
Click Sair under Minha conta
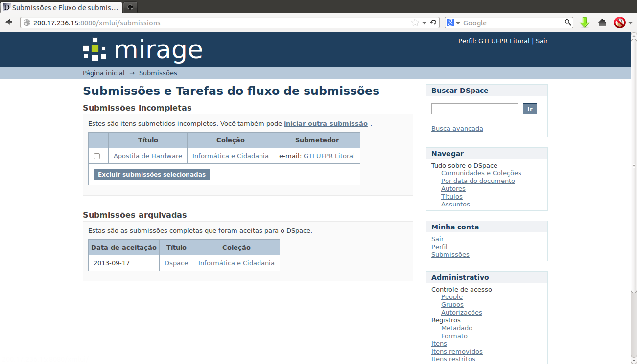pyautogui.click(x=438, y=239)
